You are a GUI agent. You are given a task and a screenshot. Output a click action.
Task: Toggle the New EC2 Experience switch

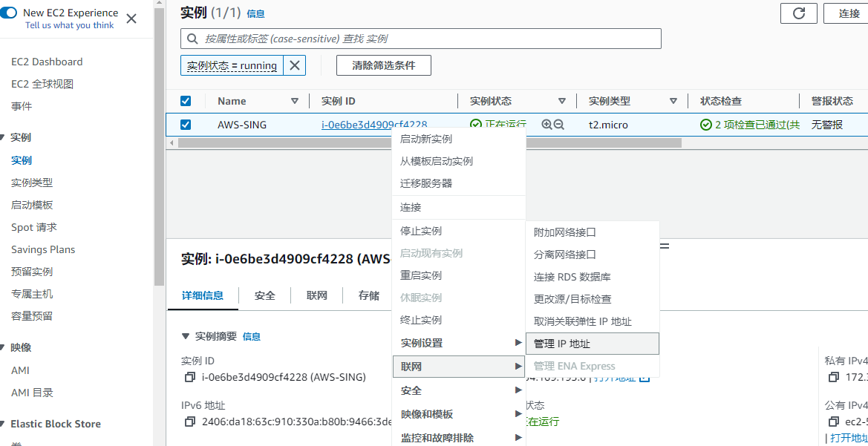pyautogui.click(x=10, y=13)
